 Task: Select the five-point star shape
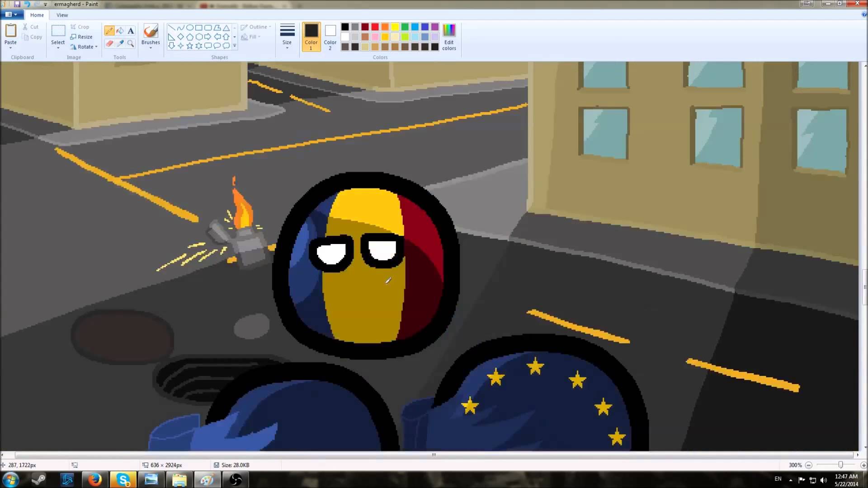(189, 46)
